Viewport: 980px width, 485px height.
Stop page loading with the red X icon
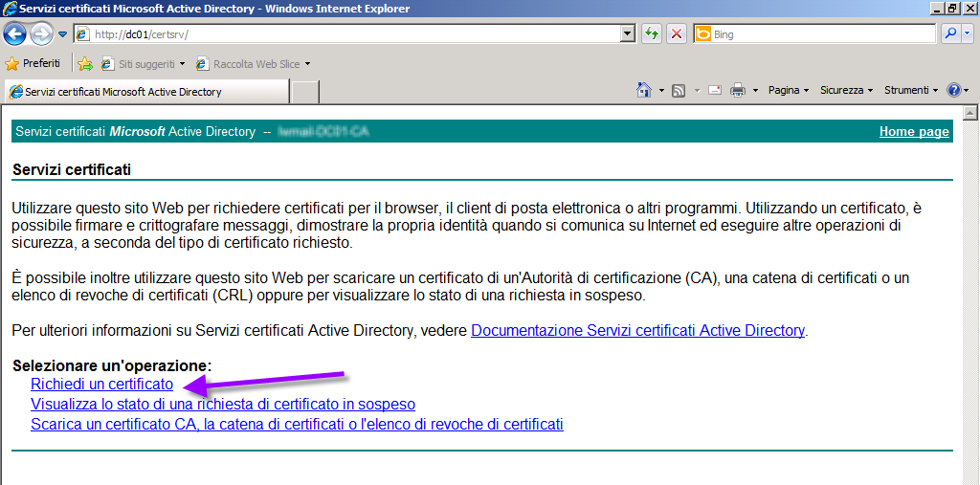tap(677, 34)
